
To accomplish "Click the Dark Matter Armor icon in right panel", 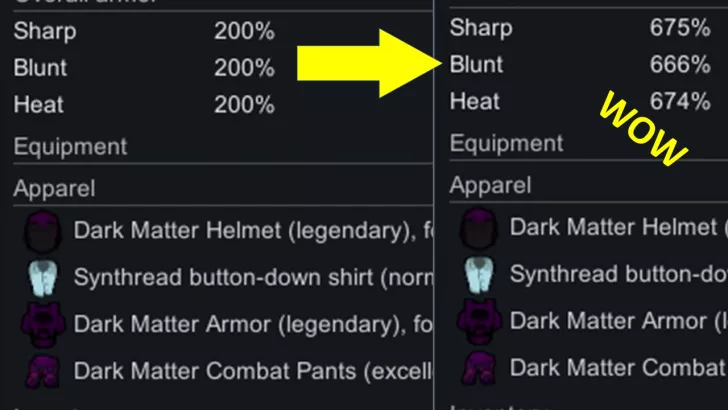I will pyautogui.click(x=479, y=321).
